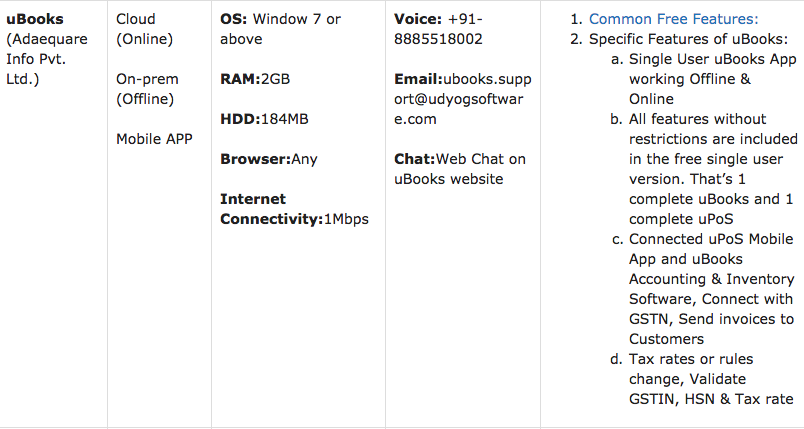Click the Web Chat on uBooks website text

[460, 169]
